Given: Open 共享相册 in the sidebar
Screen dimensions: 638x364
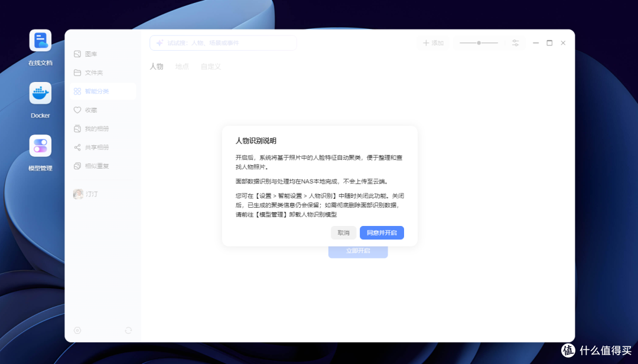Looking at the screenshot, I should tap(103, 147).
